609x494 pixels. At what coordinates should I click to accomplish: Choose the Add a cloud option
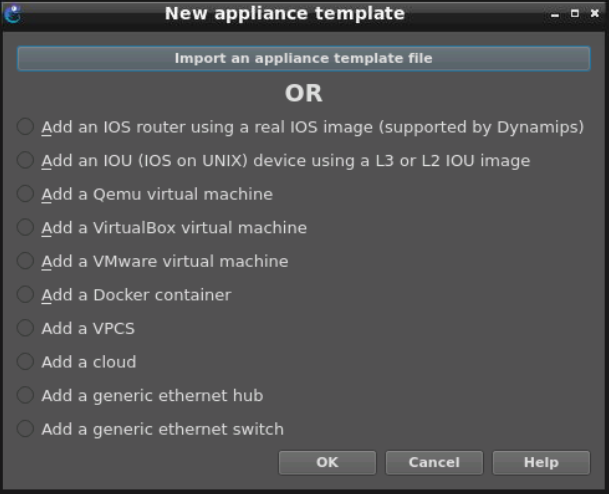(x=25, y=362)
